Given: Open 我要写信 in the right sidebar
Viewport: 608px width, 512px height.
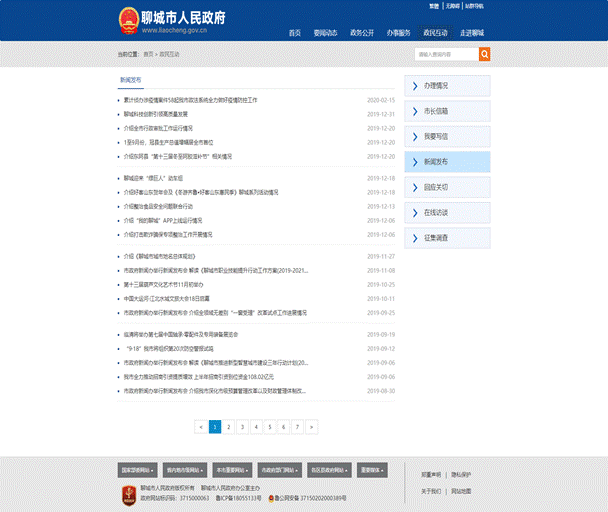Looking at the screenshot, I should [447, 137].
